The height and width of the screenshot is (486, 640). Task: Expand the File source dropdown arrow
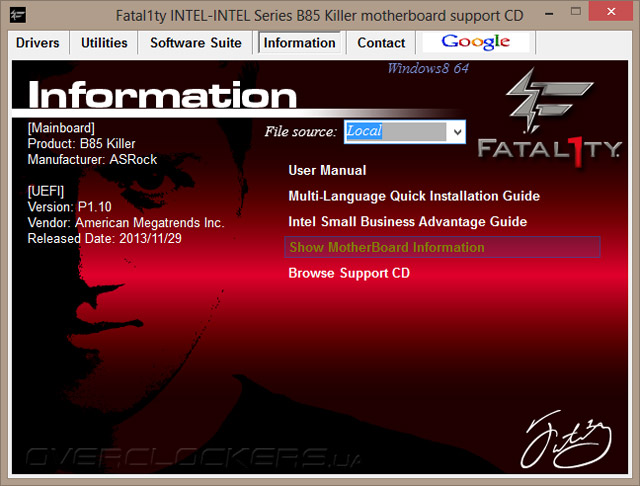pyautogui.click(x=457, y=132)
